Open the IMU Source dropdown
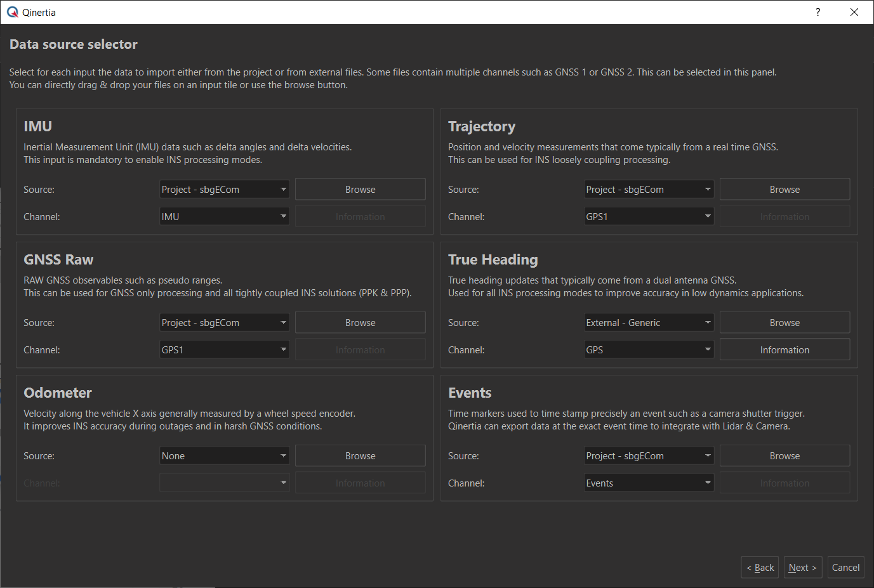This screenshot has height=588, width=874. 224,190
